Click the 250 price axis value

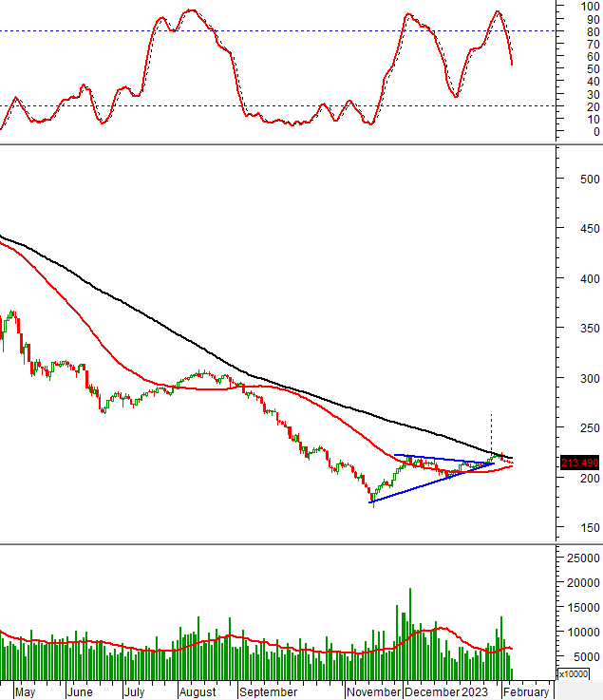click(590, 428)
